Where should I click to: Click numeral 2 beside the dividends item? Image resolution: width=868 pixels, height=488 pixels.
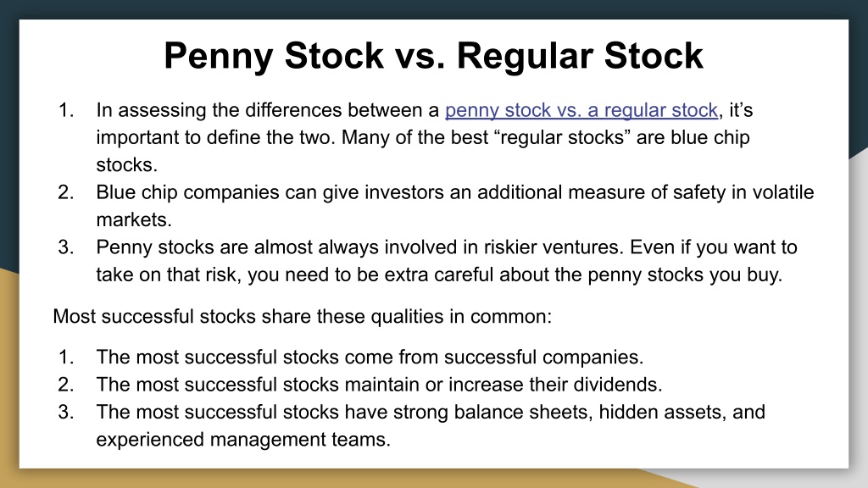tap(66, 384)
